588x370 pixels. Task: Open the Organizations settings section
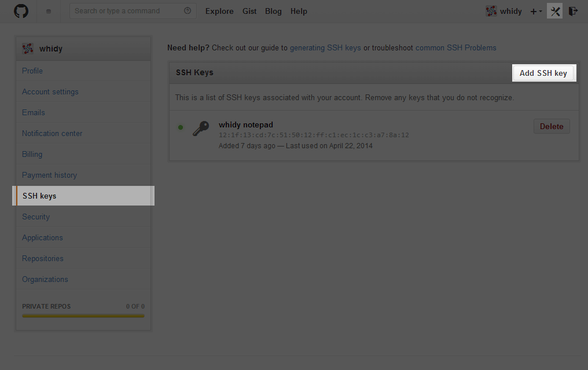(45, 279)
